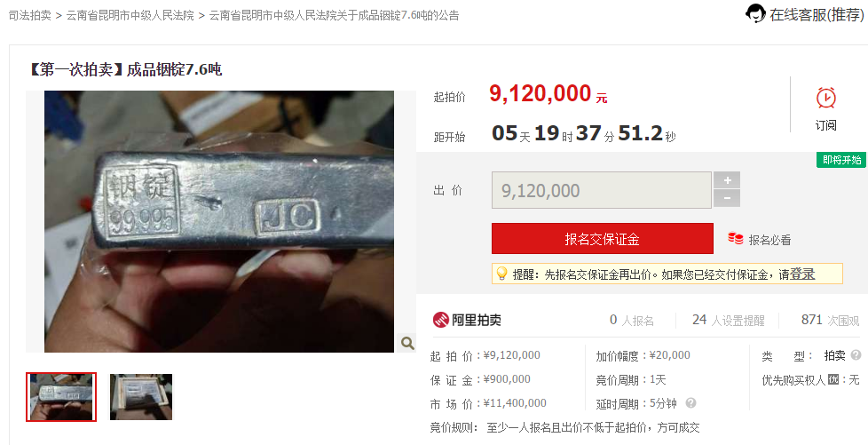Select the second thumbnail with the wooden box
This screenshot has width=868, height=445.
(140, 397)
